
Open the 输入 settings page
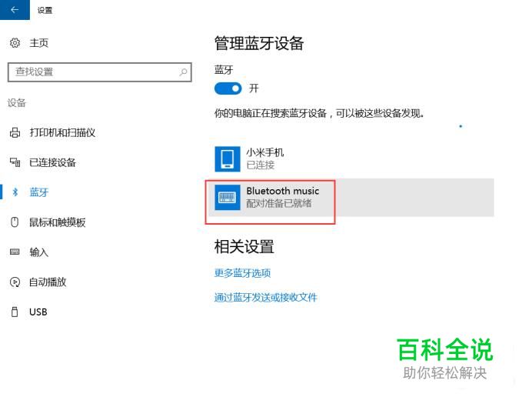pyautogui.click(x=39, y=252)
